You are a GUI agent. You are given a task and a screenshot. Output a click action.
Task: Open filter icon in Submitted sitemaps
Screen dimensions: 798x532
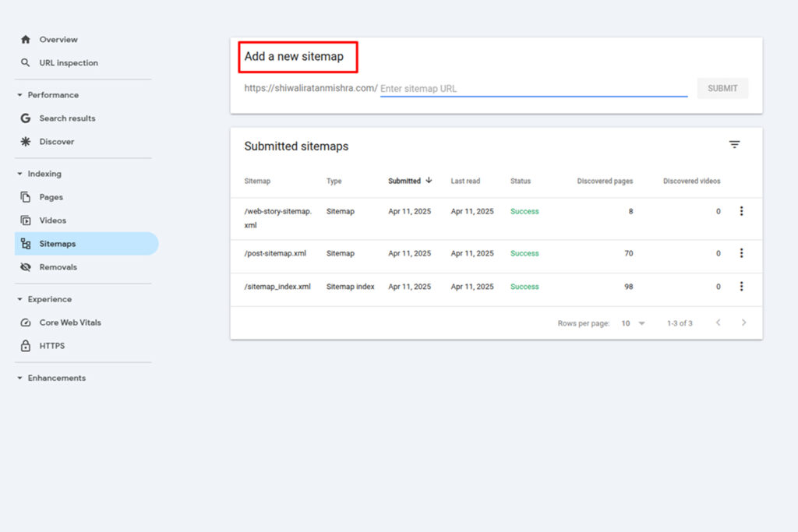pyautogui.click(x=734, y=145)
